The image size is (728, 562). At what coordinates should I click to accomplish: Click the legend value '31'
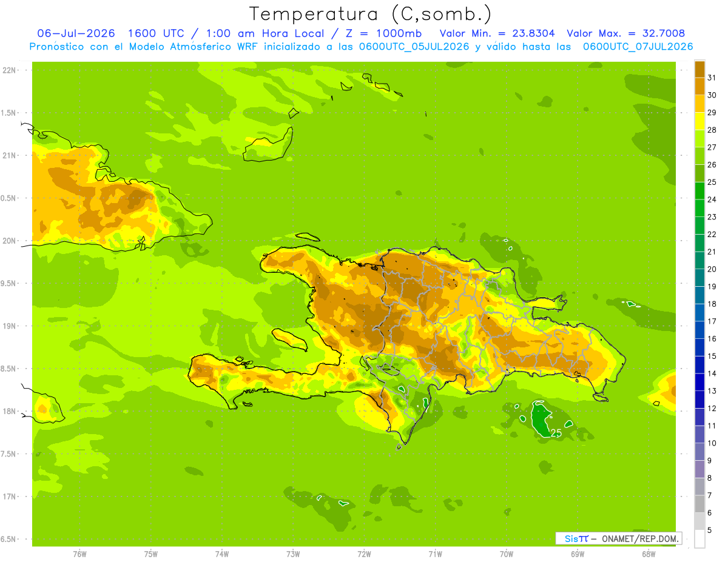pos(712,78)
